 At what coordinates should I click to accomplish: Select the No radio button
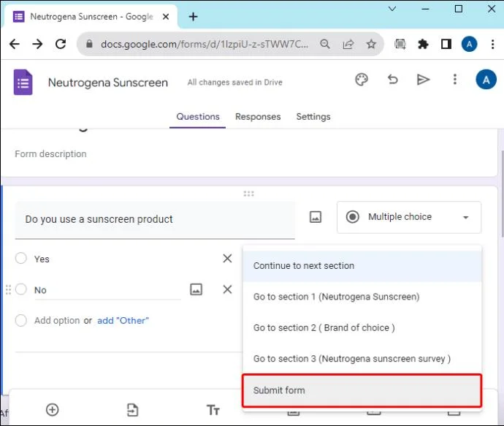pyautogui.click(x=21, y=289)
